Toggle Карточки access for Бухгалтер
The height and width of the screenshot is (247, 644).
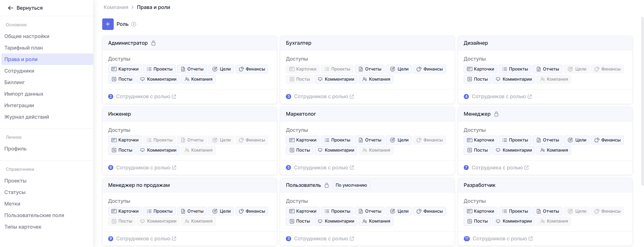click(x=302, y=69)
